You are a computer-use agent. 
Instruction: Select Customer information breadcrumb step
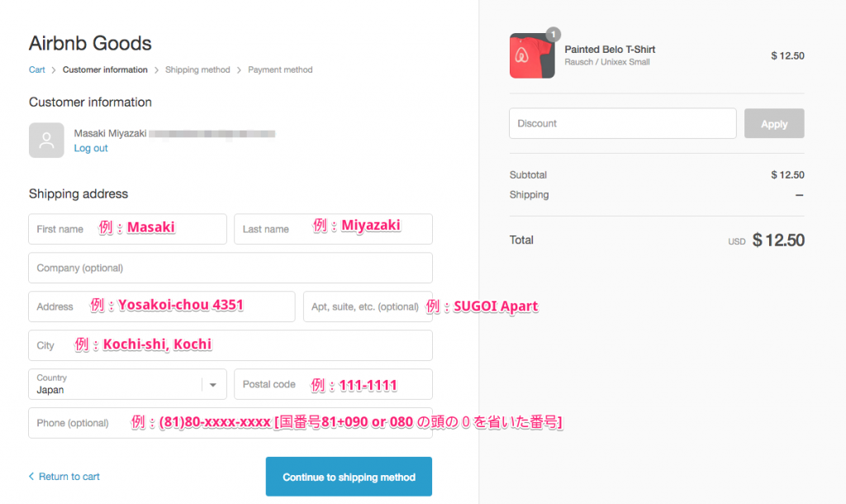105,69
